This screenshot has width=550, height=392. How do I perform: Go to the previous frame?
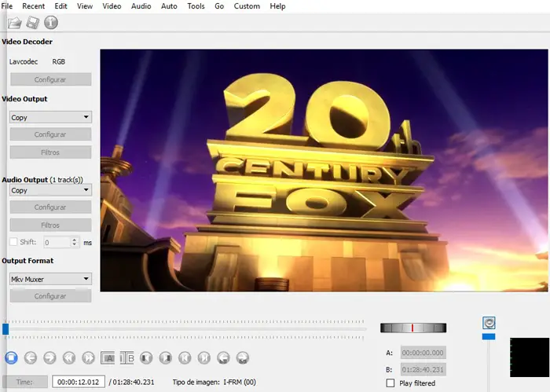[x=31, y=358]
